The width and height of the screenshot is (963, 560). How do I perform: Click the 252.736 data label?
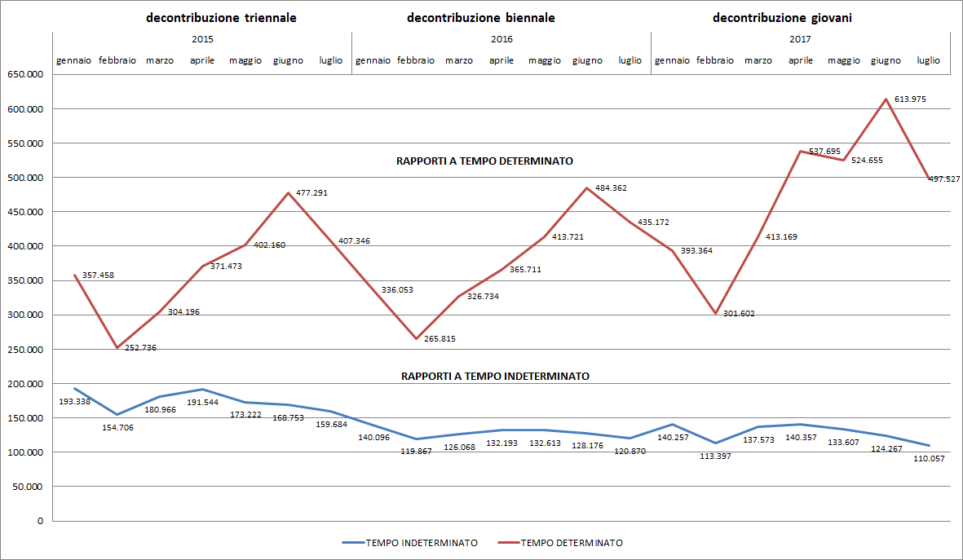140,348
